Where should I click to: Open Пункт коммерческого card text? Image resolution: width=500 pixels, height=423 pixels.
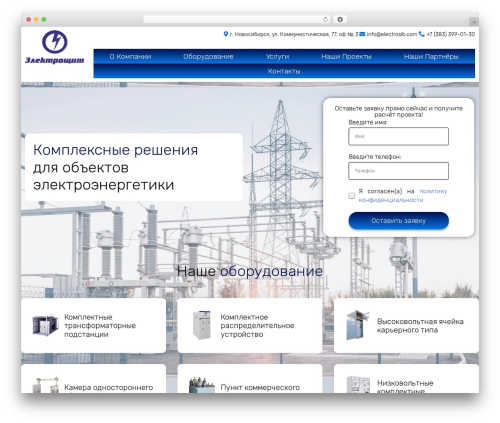coord(260,388)
